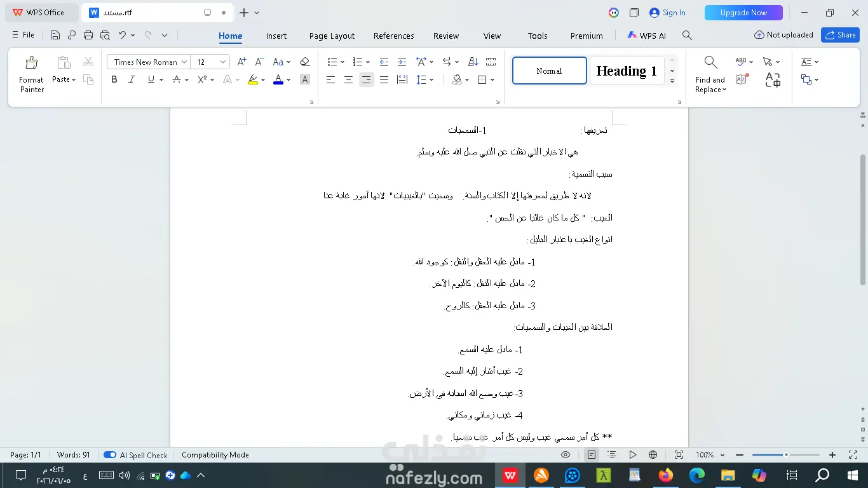
Task: Click the Sort icon in paragraph group
Action: 473,62
